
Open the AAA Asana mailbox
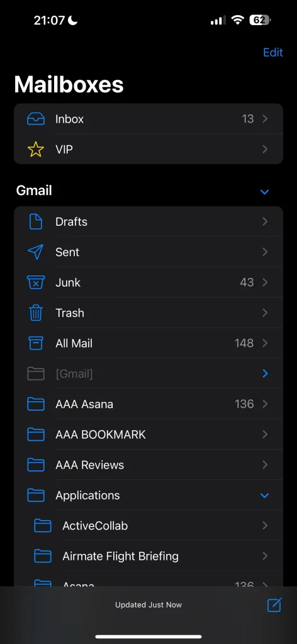coord(148,404)
